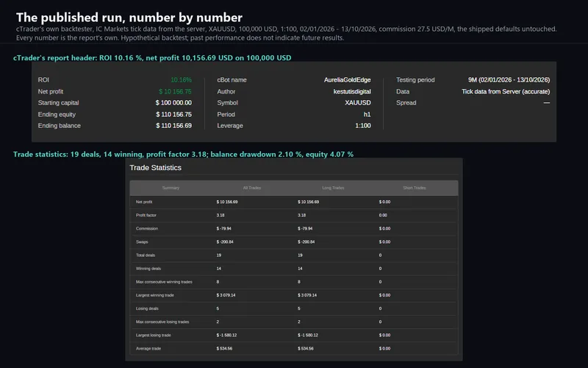Click the "Spread" label in the report header
Image resolution: width=588 pixels, height=368 pixels.
click(x=406, y=102)
